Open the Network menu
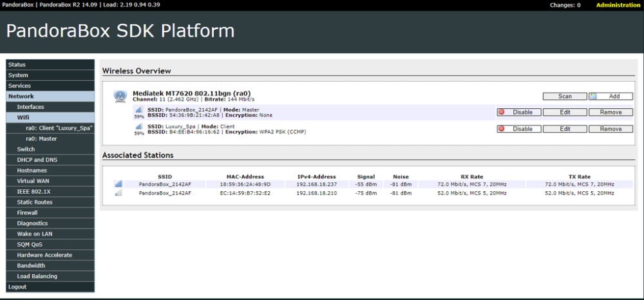The width and height of the screenshot is (644, 300). click(50, 97)
